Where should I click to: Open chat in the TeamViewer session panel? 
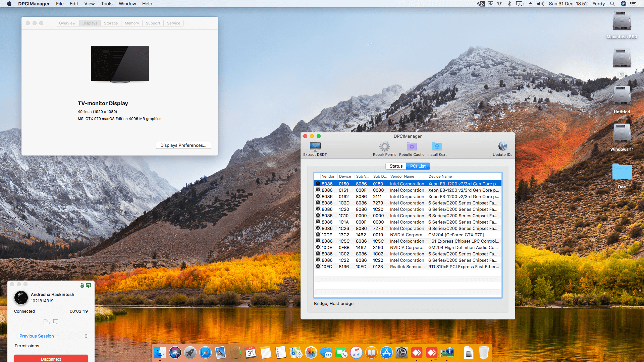click(x=56, y=322)
